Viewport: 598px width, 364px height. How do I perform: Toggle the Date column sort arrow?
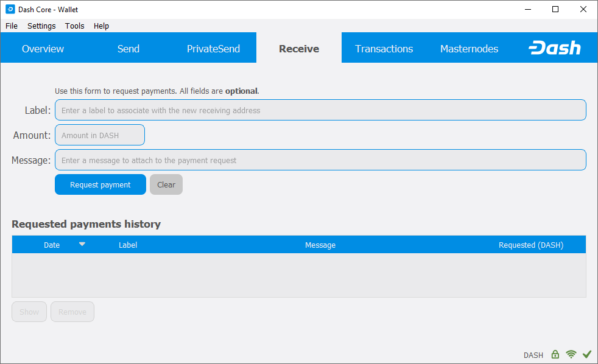[x=82, y=244]
